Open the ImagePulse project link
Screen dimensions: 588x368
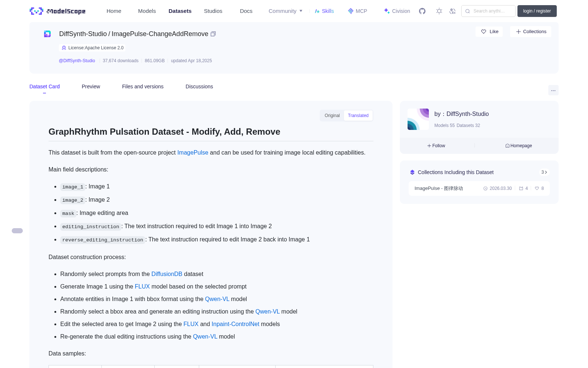point(193,152)
